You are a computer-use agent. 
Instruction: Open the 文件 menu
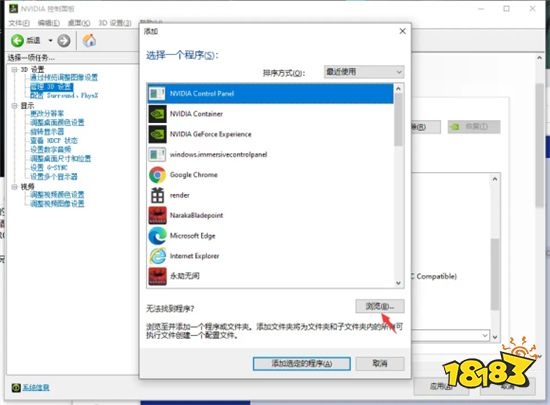click(x=19, y=23)
